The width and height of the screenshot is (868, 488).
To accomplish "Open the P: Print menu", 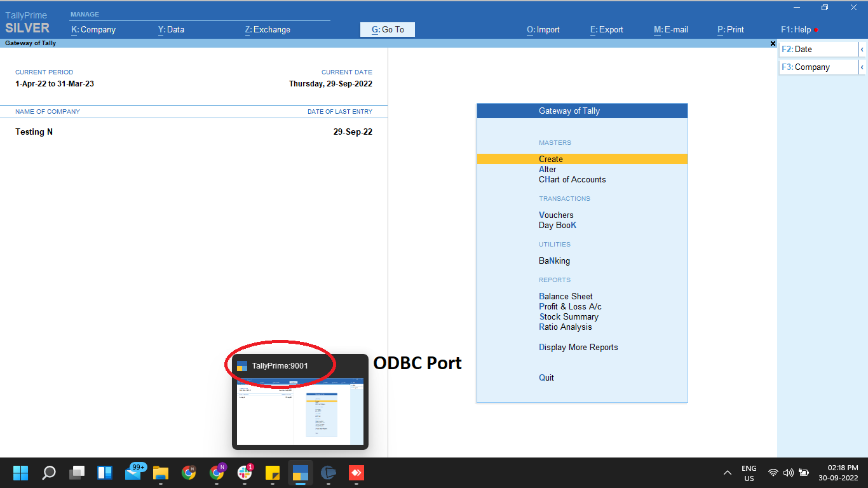I will coord(731,29).
